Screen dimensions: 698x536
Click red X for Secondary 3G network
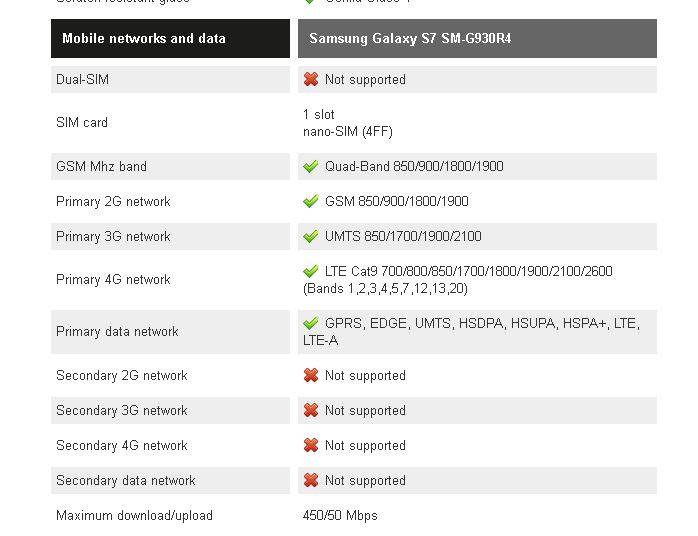(x=311, y=410)
